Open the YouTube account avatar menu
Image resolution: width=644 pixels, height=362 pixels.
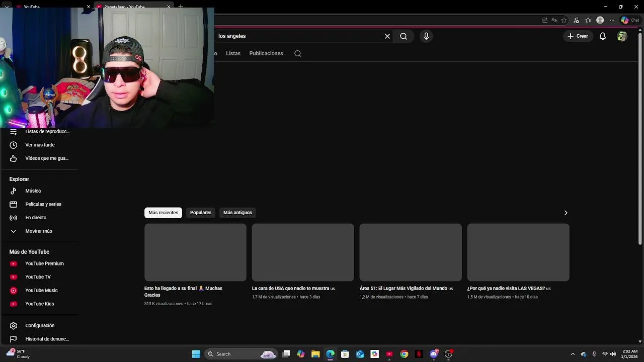coord(622,36)
